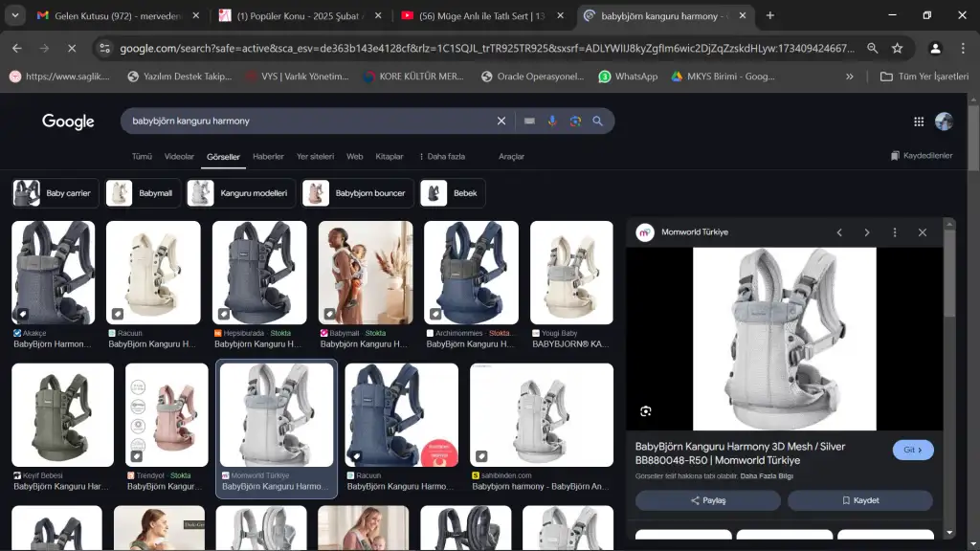Open the Google apps grid
Viewport: 980px width, 551px height.
[919, 121]
